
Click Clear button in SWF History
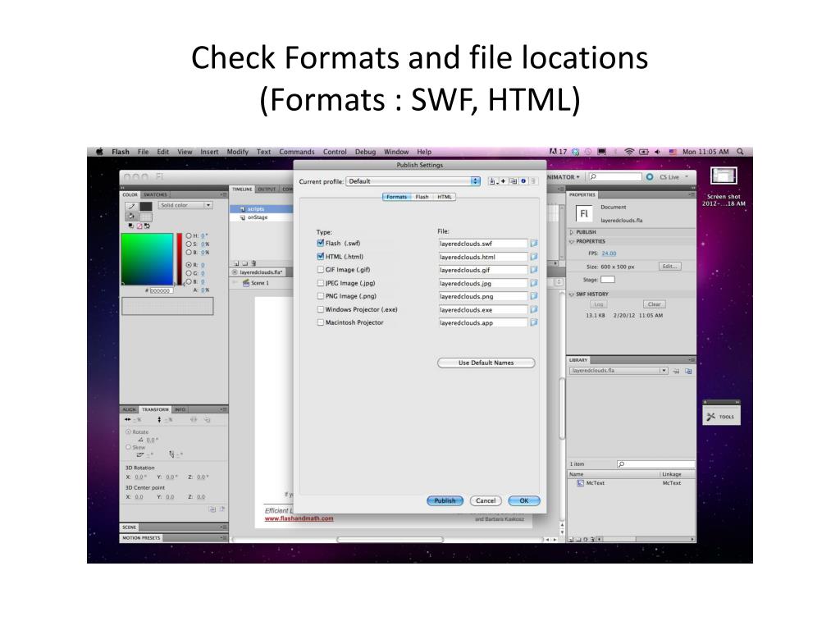tap(654, 304)
